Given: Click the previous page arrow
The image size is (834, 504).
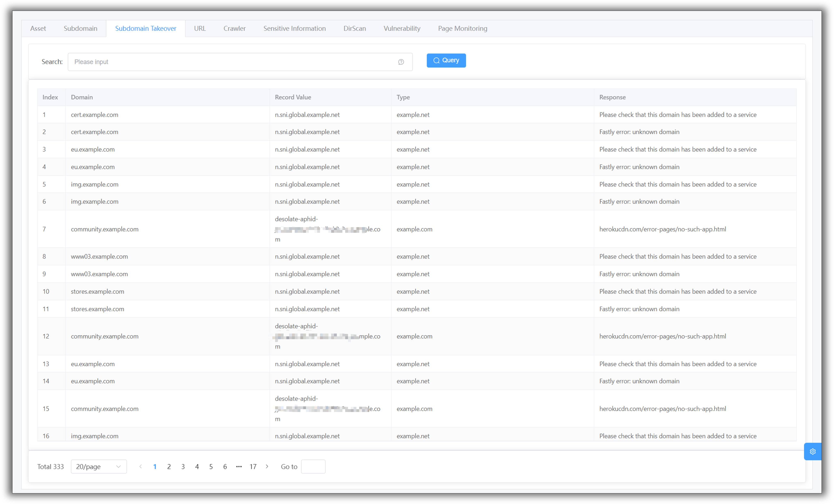Looking at the screenshot, I should [x=141, y=466].
